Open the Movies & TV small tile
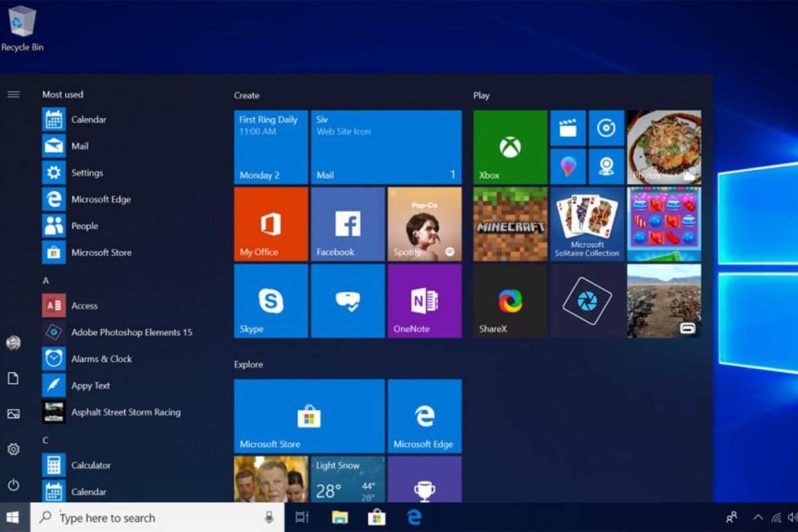798x532 pixels. point(568,128)
